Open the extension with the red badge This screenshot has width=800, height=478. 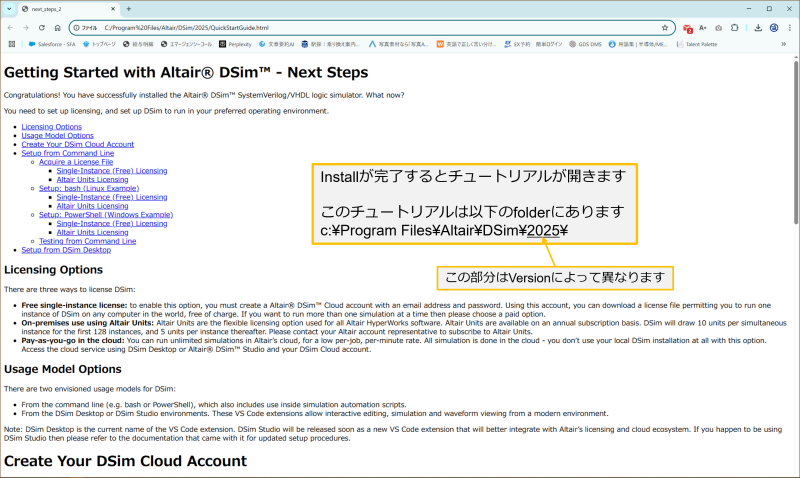[x=687, y=28]
